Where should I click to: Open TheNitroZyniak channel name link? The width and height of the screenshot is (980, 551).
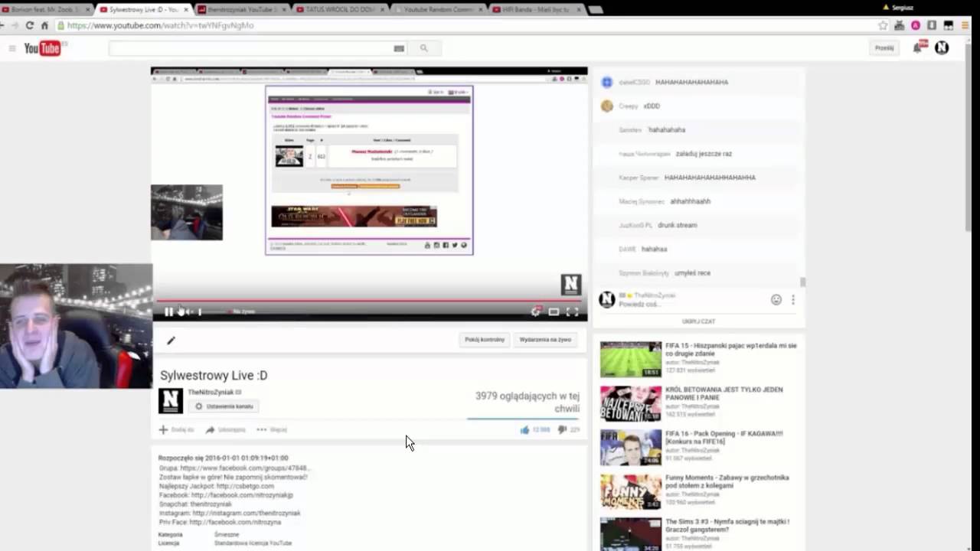pos(211,392)
